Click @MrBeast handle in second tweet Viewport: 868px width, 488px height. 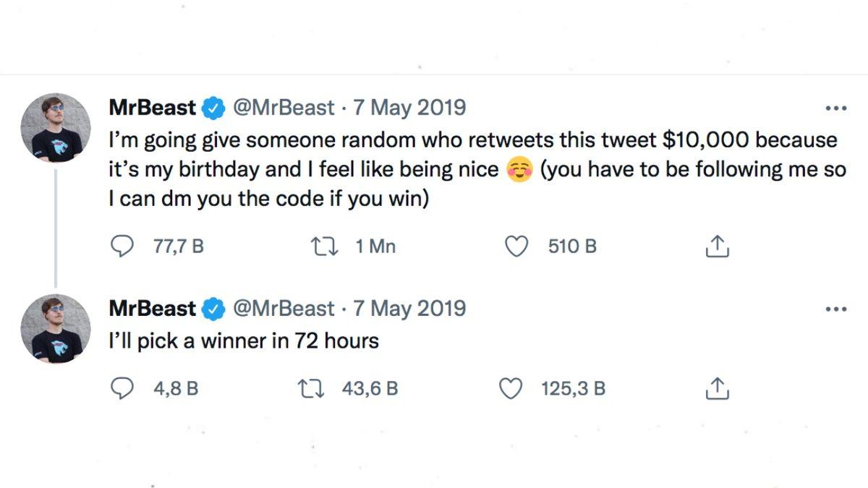(x=283, y=309)
